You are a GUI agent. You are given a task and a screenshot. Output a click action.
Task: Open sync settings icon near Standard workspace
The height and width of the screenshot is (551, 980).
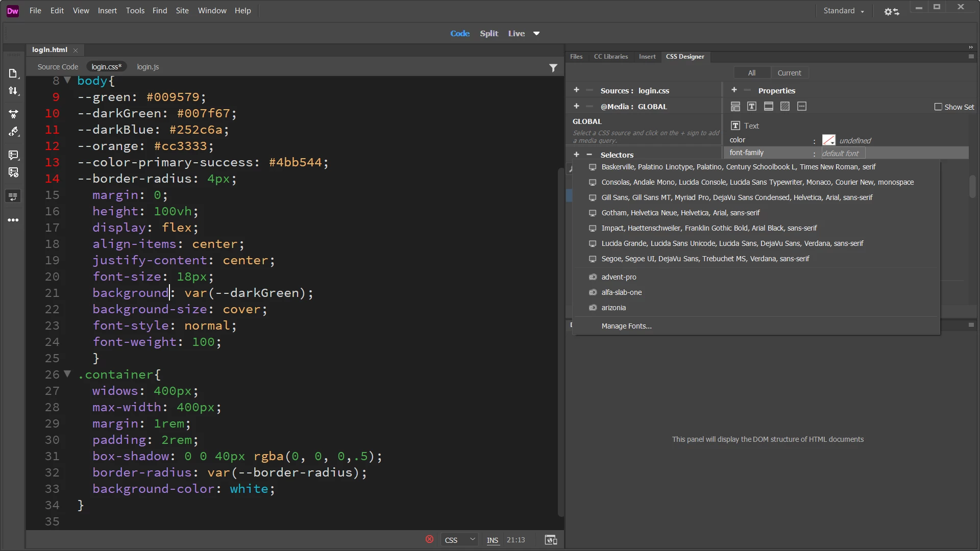tap(891, 11)
